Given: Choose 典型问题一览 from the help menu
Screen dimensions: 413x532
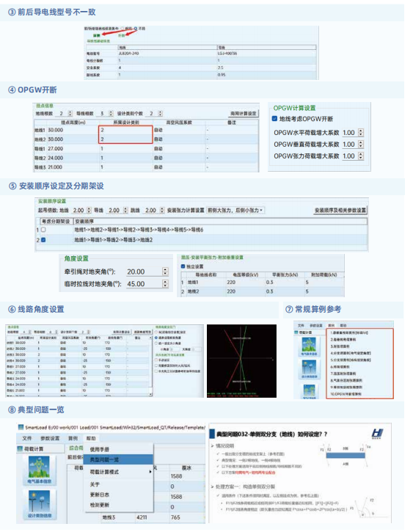Looking at the screenshot, I should click(x=118, y=460).
